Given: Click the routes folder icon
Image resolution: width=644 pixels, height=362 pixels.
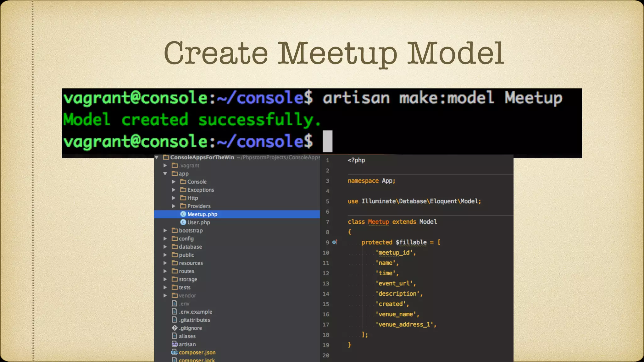Looking at the screenshot, I should pos(175,271).
